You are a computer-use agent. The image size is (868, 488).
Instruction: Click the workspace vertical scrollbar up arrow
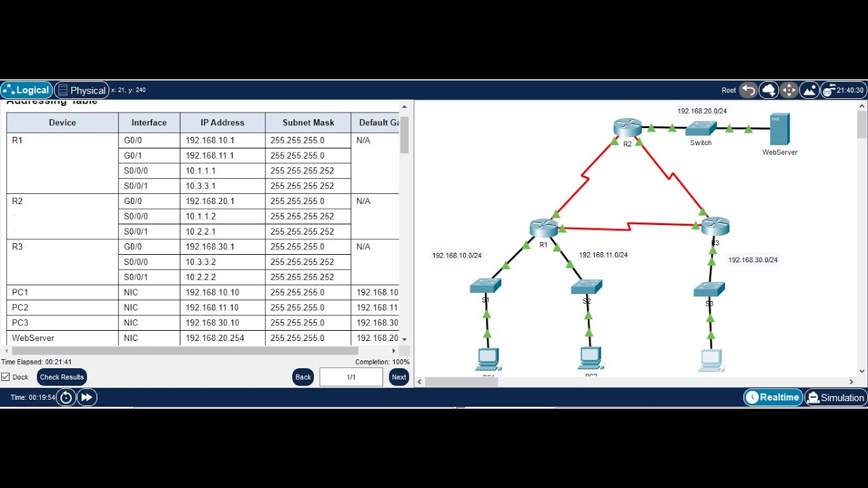click(x=862, y=106)
